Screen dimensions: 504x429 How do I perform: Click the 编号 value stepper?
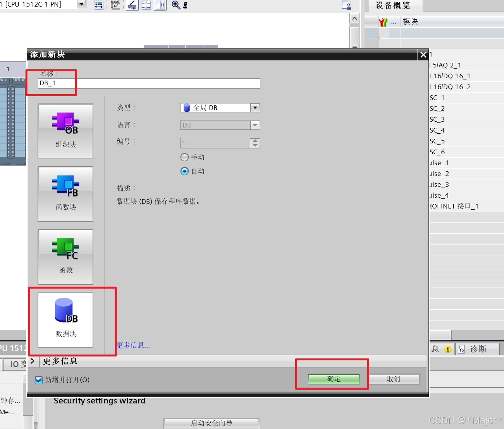point(255,143)
